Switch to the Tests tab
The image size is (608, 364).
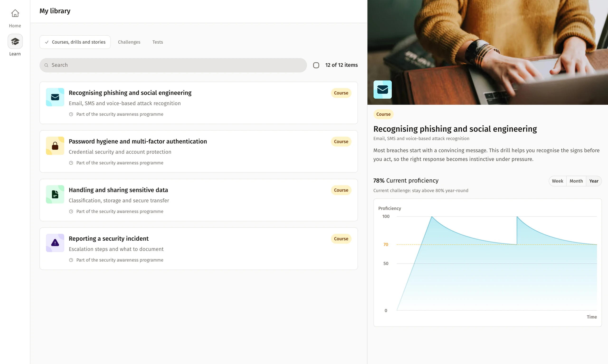pyautogui.click(x=158, y=42)
